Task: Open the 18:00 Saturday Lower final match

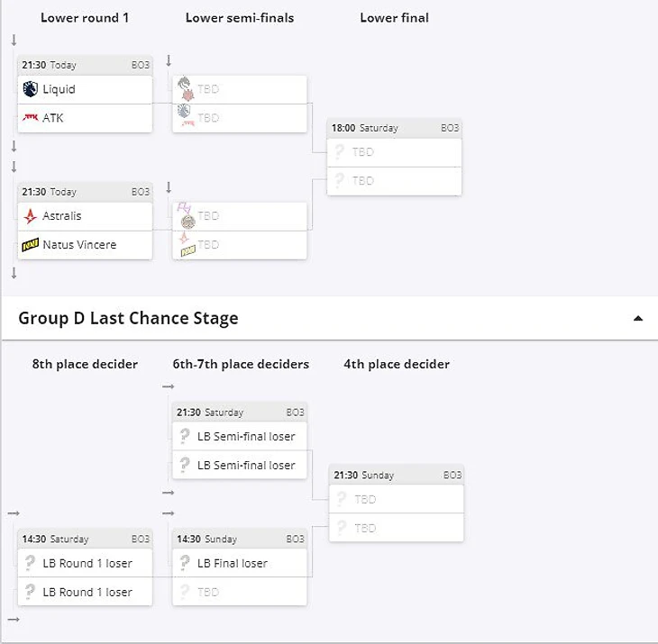Action: (394, 128)
